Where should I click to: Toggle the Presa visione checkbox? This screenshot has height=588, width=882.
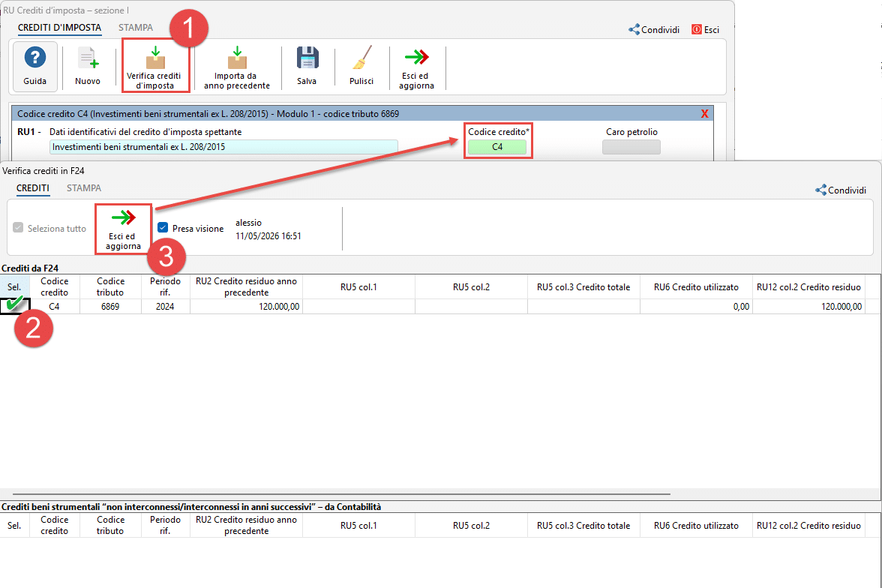tap(163, 228)
